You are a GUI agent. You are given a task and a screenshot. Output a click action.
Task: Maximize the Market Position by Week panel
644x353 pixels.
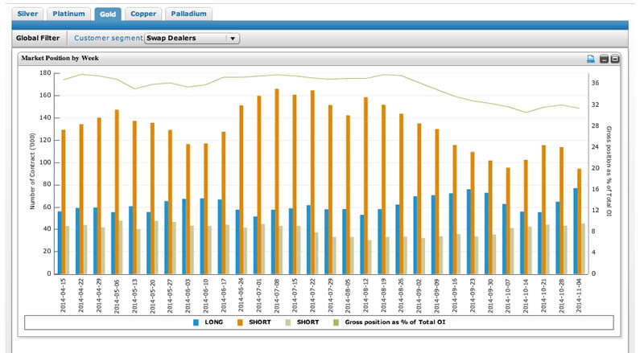pyautogui.click(x=614, y=59)
